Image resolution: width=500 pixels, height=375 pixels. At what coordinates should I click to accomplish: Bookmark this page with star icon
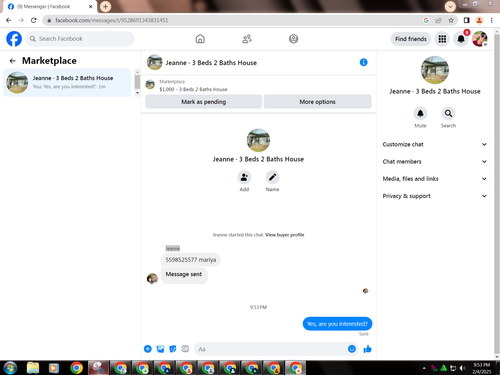click(451, 20)
